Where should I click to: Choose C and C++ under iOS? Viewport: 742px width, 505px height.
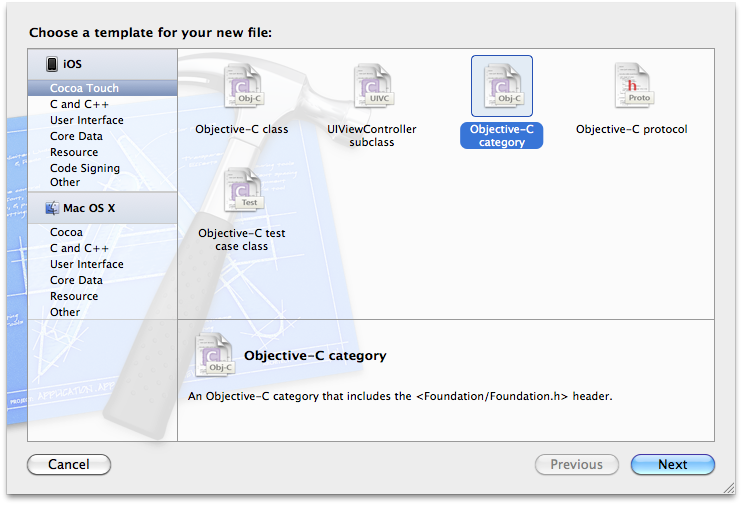103,104
